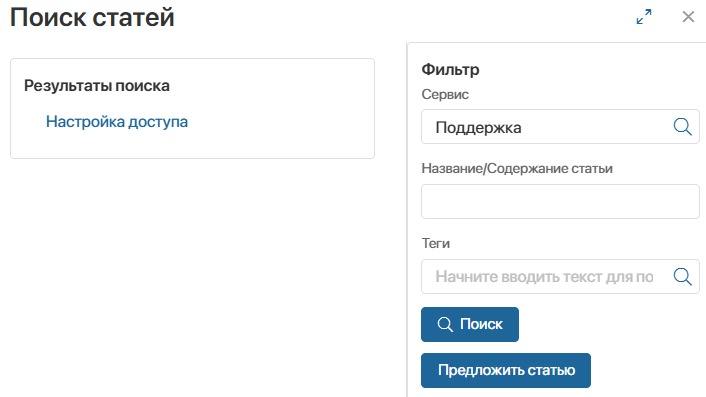Run the search with the Поиск button
The image size is (706, 397).
point(470,324)
